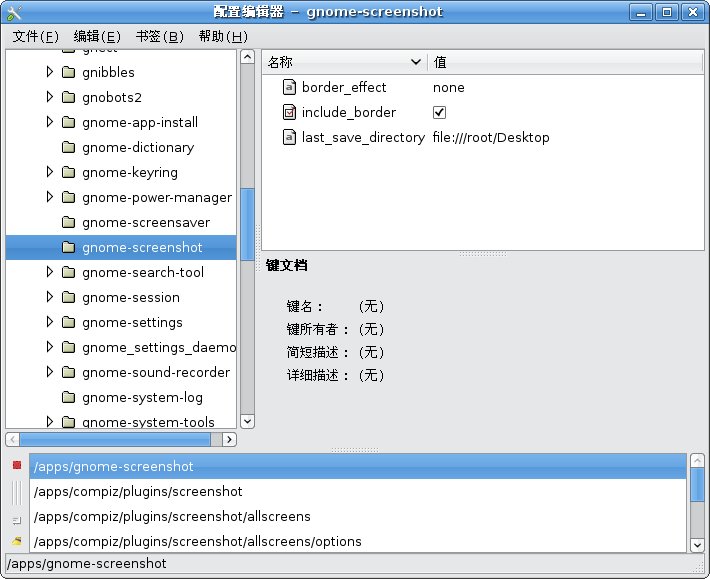Screen dimensions: 710x579
Task: Click the gnibbles folder icon
Action: (x=68, y=72)
